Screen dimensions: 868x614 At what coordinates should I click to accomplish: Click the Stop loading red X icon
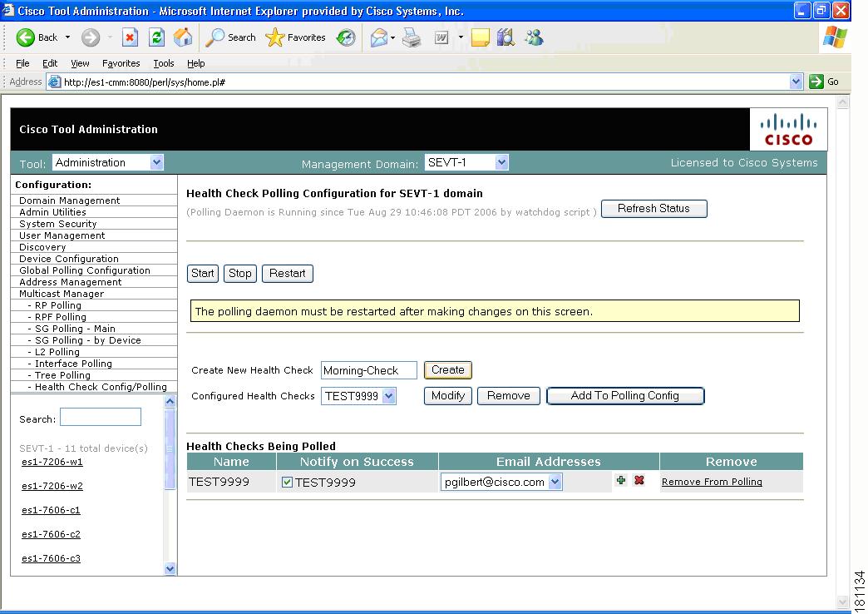click(x=130, y=37)
